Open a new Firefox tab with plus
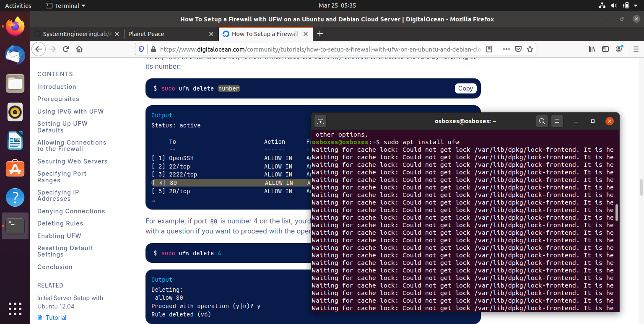Viewport: 644px width, 324px height. (320, 34)
